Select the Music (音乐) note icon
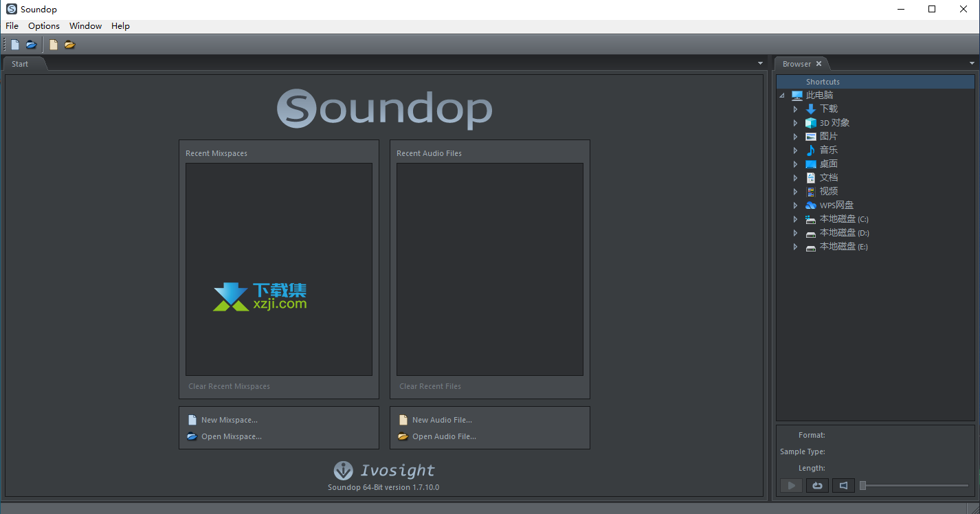 tap(811, 150)
